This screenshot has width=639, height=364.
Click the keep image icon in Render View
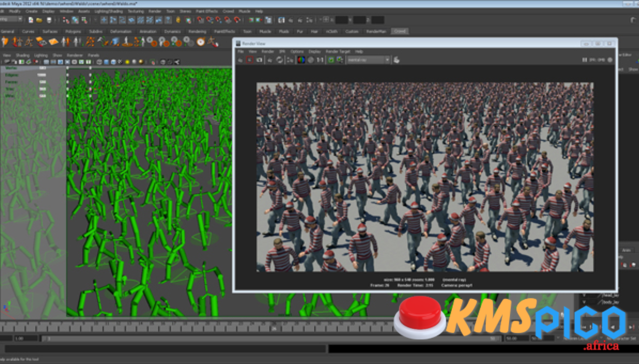click(330, 60)
